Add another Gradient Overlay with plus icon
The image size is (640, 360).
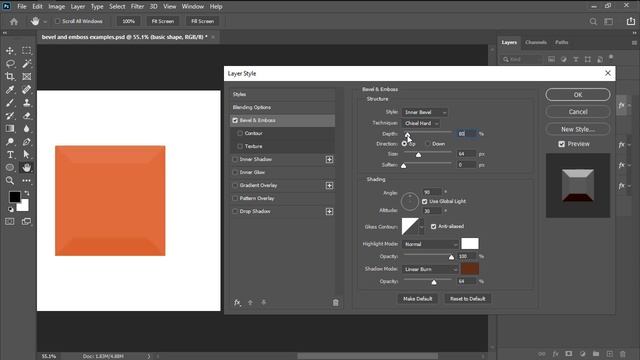329,185
